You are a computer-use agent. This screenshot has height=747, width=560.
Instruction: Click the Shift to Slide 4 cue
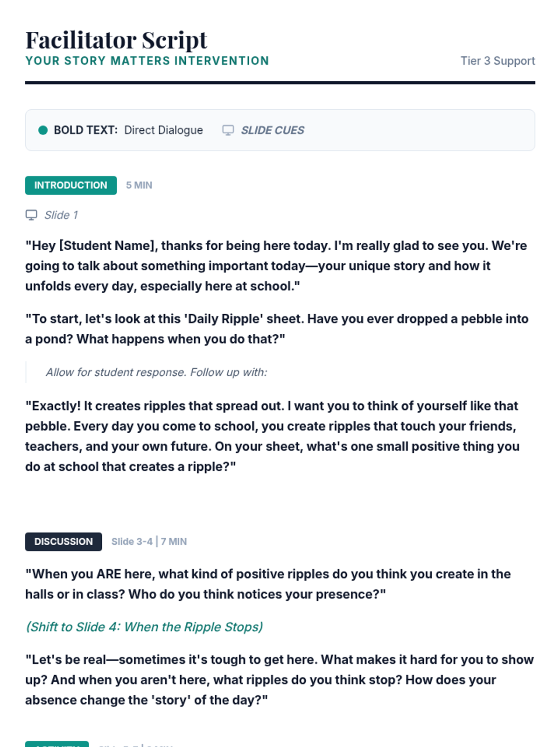click(144, 627)
